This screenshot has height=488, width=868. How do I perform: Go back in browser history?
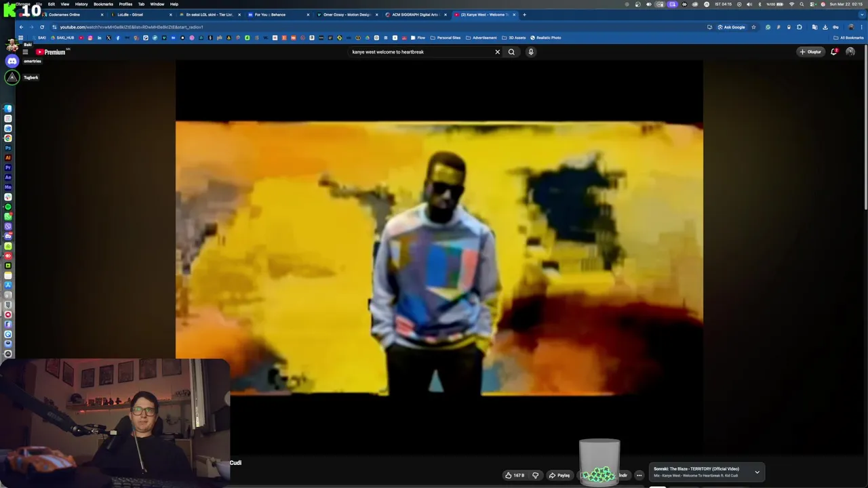pyautogui.click(x=21, y=27)
